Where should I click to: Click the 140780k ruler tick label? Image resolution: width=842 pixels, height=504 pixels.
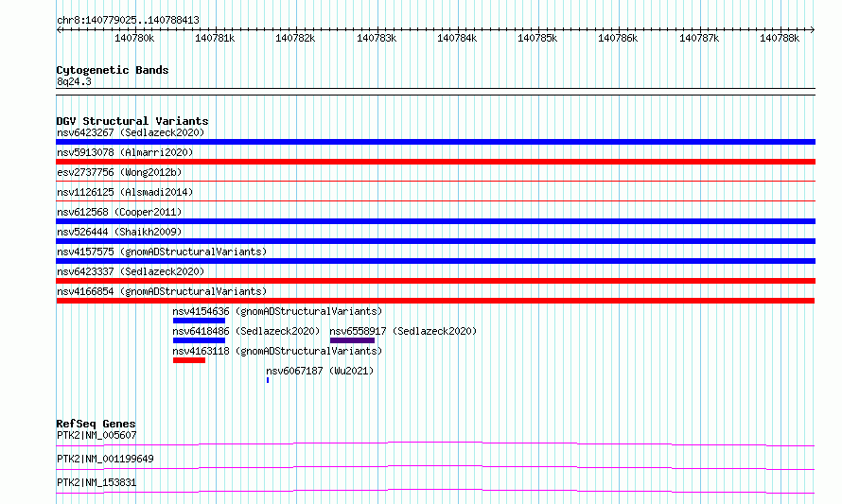point(134,38)
